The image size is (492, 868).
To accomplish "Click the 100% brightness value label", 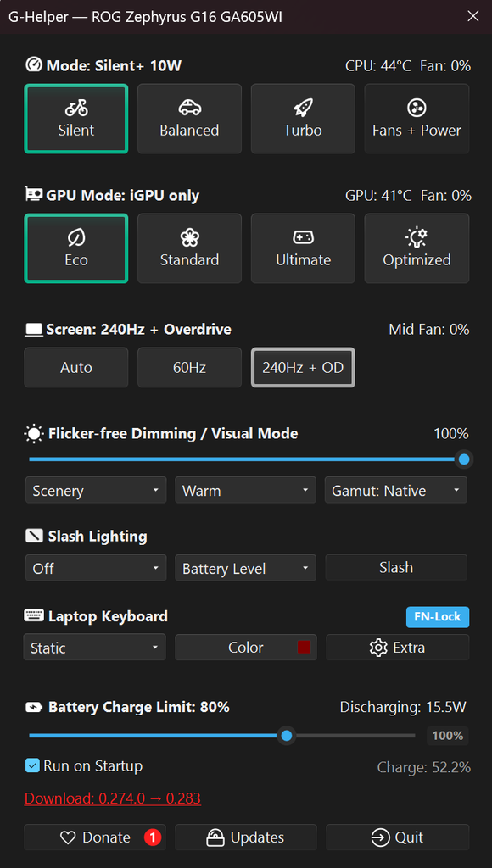I will [451, 433].
